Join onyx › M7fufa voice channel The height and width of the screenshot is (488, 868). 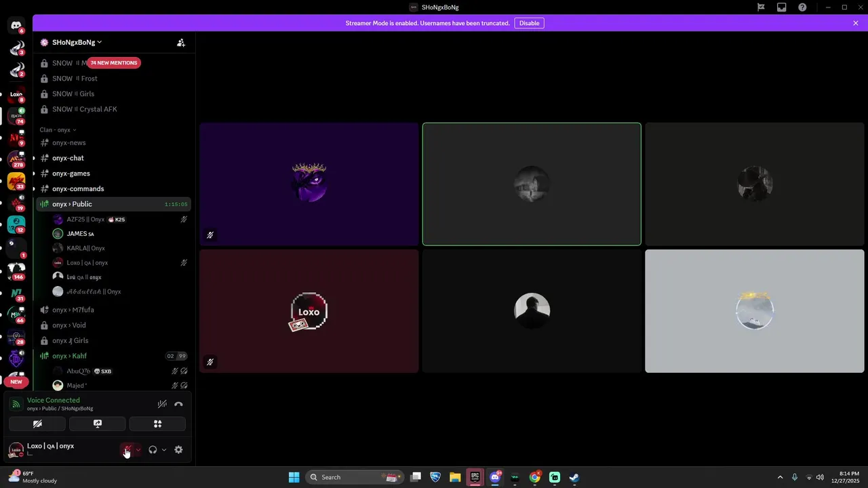113,310
